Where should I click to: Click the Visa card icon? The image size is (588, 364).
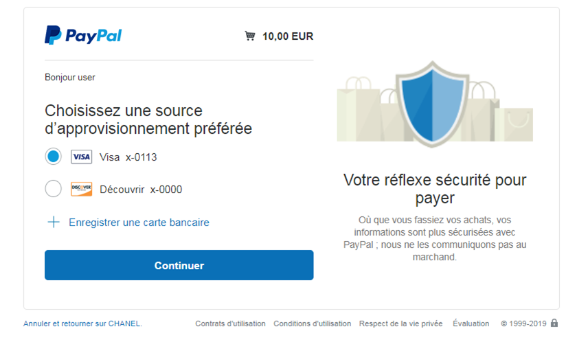81,157
